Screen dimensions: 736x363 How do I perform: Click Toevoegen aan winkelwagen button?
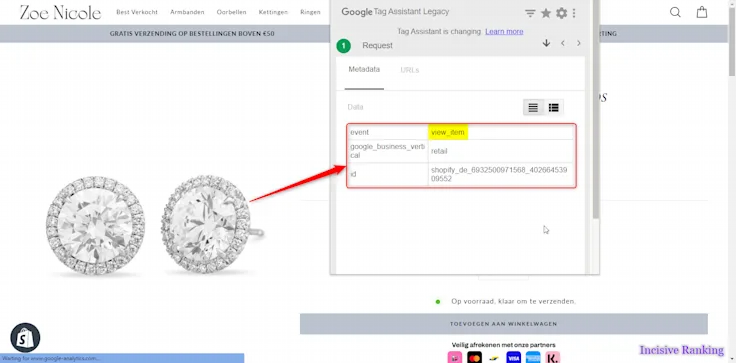point(504,324)
